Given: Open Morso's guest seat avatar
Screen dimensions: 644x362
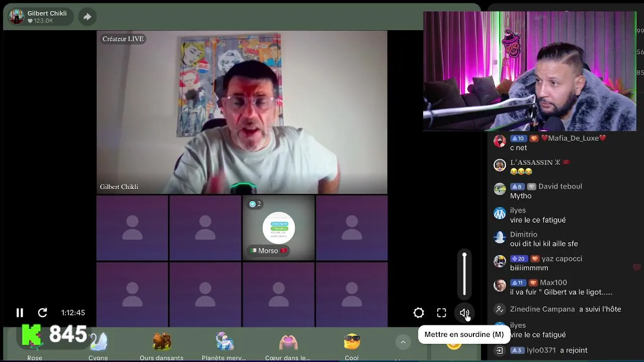Looking at the screenshot, I should point(279,228).
